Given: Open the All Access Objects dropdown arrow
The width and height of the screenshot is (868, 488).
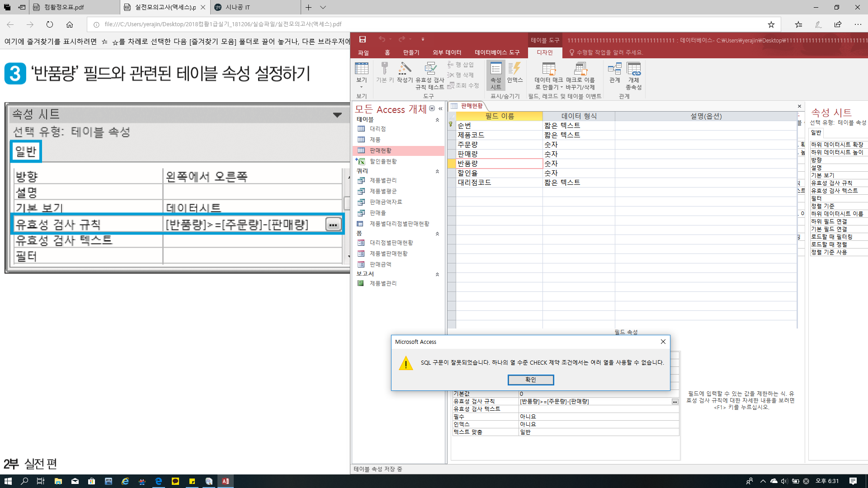Looking at the screenshot, I should coord(432,108).
